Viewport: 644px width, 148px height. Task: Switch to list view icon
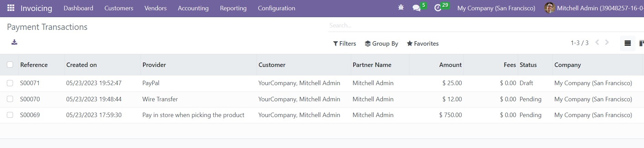tap(628, 43)
